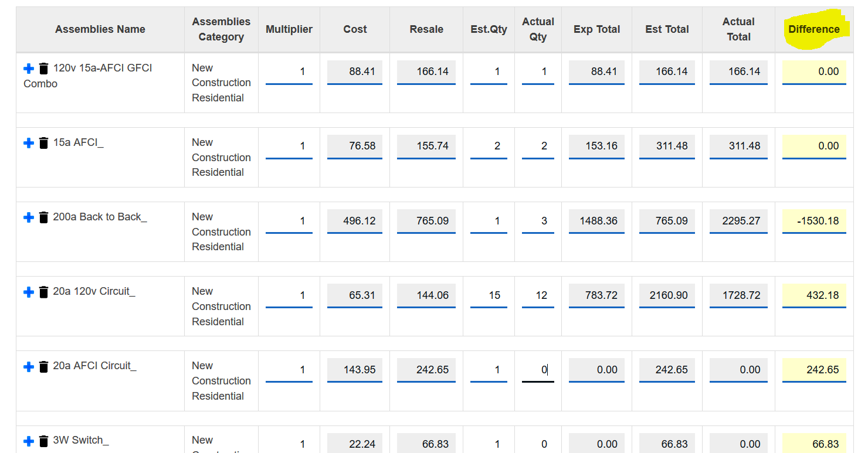Screen dimensions: 868x453
Task: Click the Assemblies Name column header
Action: 100,29
